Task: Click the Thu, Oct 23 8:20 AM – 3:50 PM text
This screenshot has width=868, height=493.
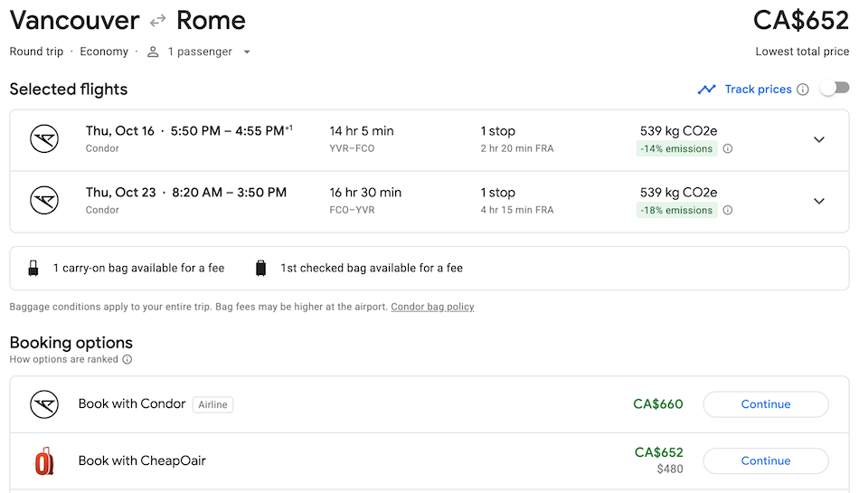Action: [x=186, y=192]
